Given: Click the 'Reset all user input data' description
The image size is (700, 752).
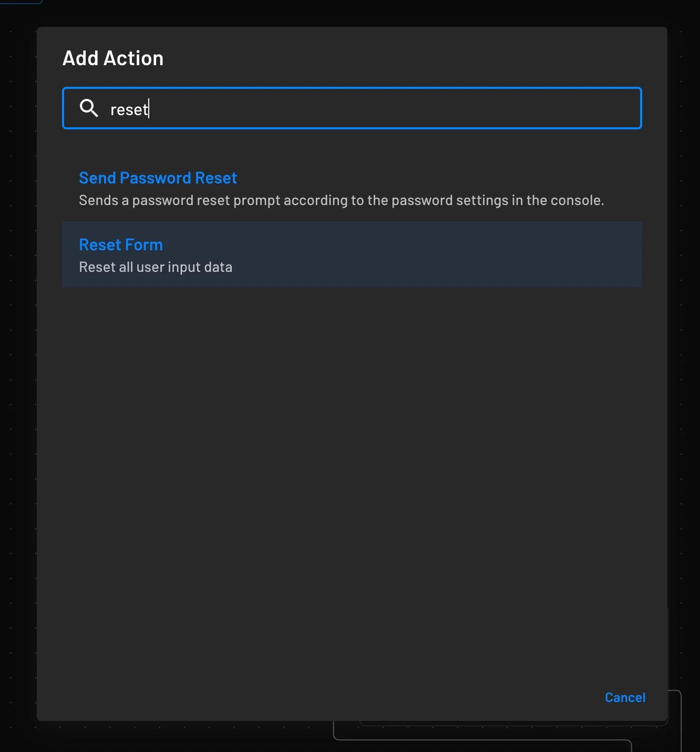Looking at the screenshot, I should coord(156,267).
